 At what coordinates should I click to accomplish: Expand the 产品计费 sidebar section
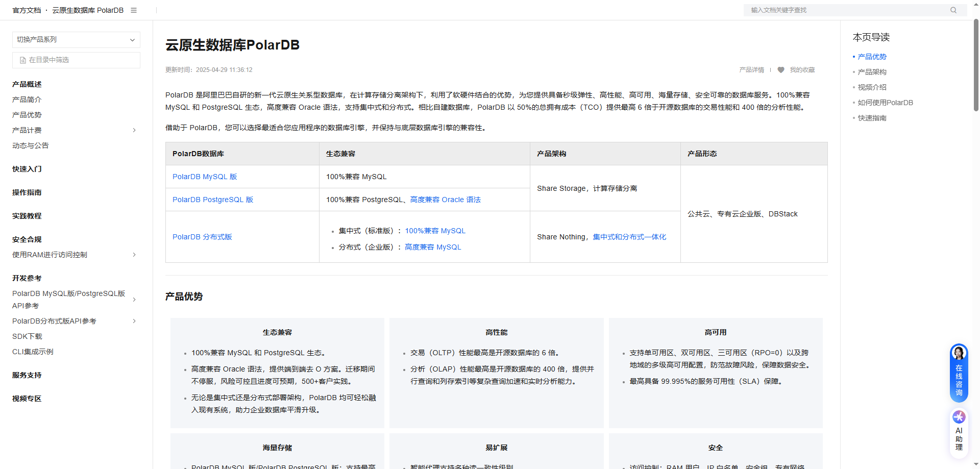click(134, 130)
